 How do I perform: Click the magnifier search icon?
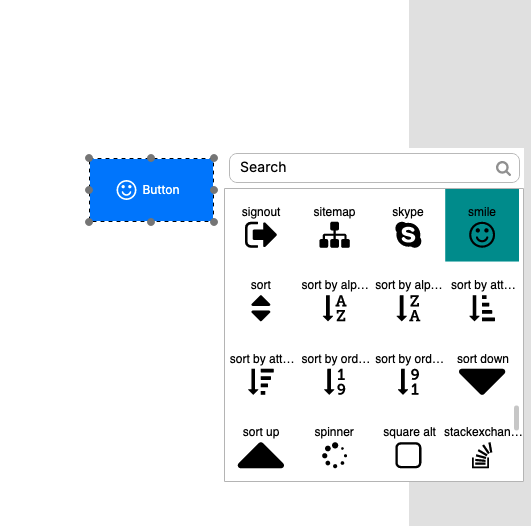(x=503, y=168)
